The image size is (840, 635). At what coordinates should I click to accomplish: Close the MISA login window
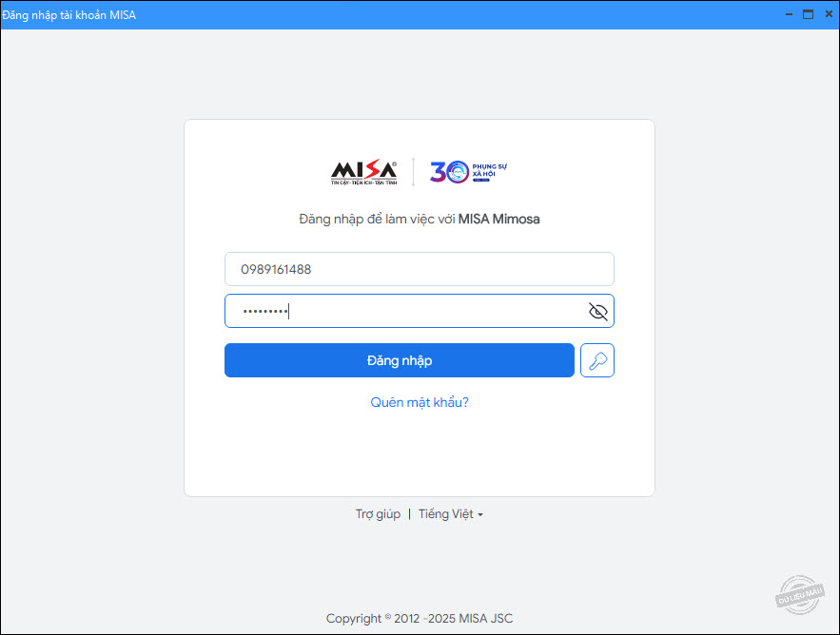coord(829,14)
